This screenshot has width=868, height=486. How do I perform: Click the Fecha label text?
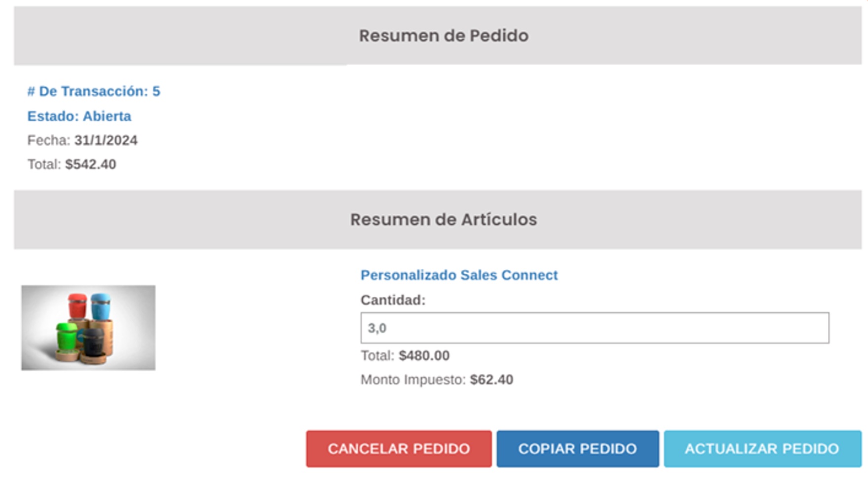pos(48,141)
